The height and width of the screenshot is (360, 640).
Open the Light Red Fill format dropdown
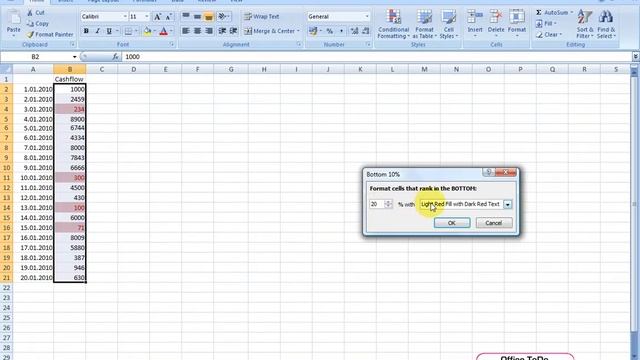pos(507,204)
